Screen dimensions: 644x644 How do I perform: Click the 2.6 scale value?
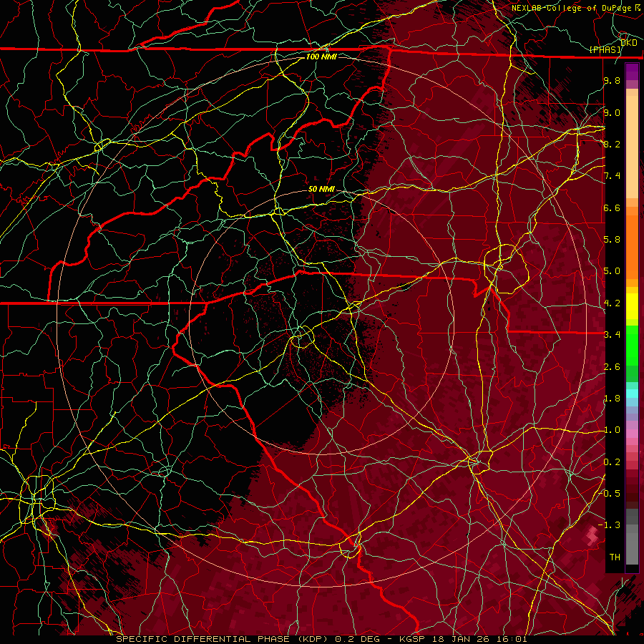pos(612,367)
